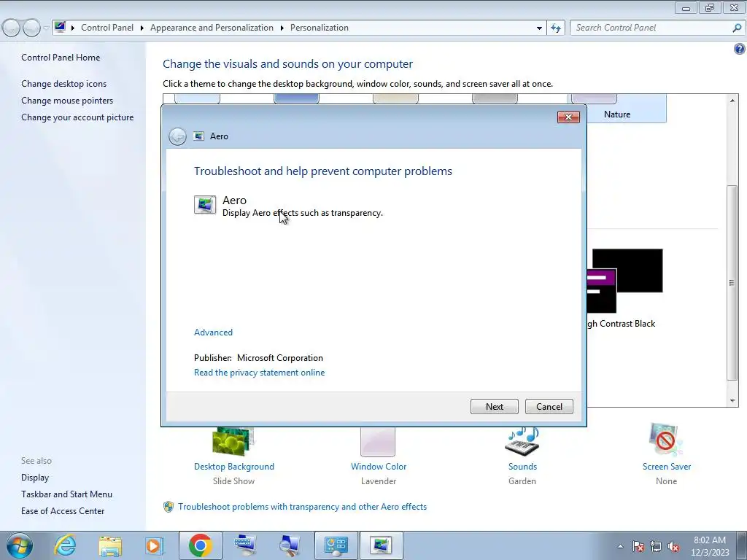Read the privacy statement online
Image resolution: width=747 pixels, height=560 pixels.
(x=259, y=373)
